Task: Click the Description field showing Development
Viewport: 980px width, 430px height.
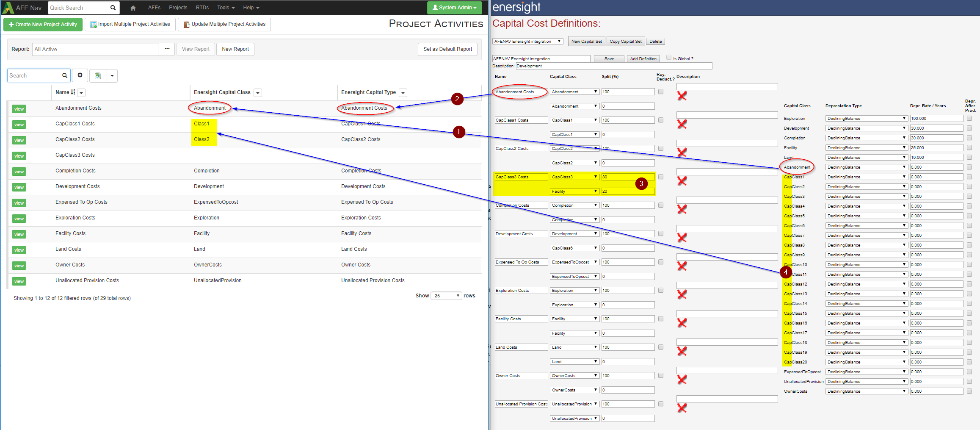Action: click(614, 66)
